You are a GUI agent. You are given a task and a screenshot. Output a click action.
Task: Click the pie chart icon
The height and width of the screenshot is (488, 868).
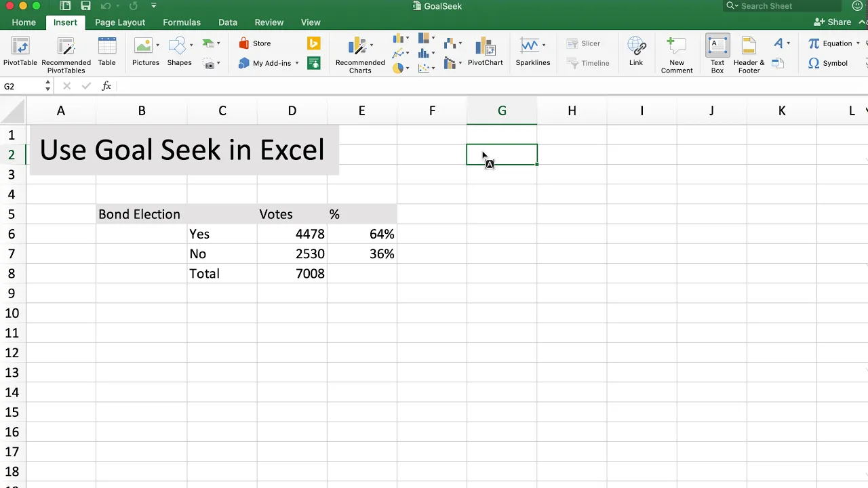click(398, 68)
